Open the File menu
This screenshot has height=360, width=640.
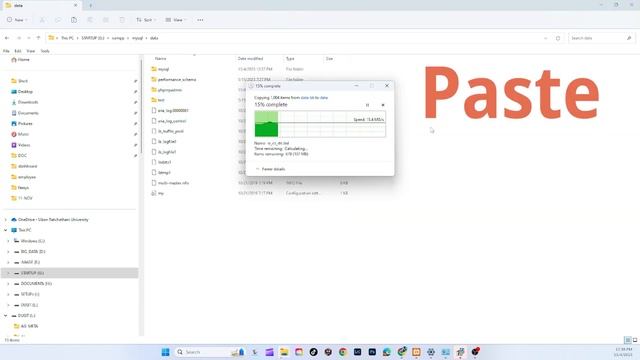click(6, 51)
